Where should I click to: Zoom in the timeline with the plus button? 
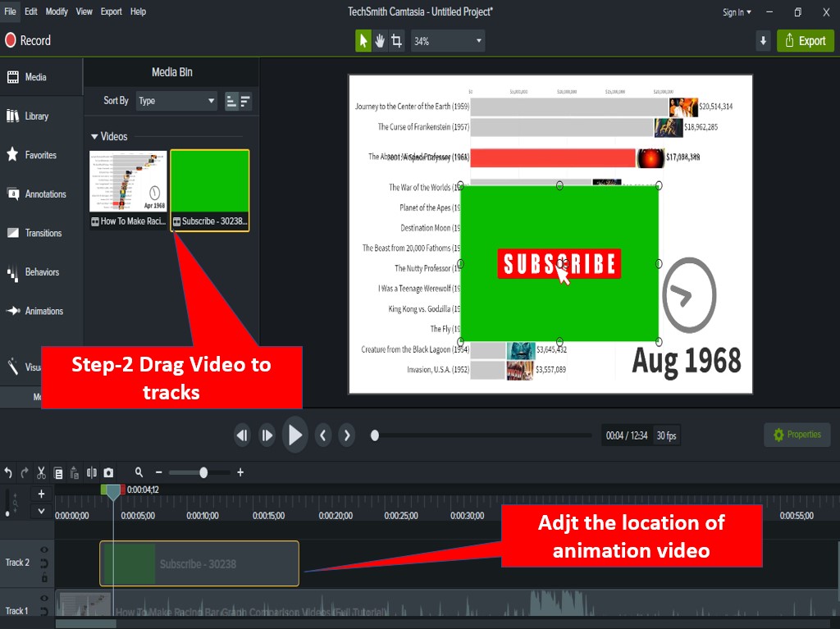[x=240, y=472]
